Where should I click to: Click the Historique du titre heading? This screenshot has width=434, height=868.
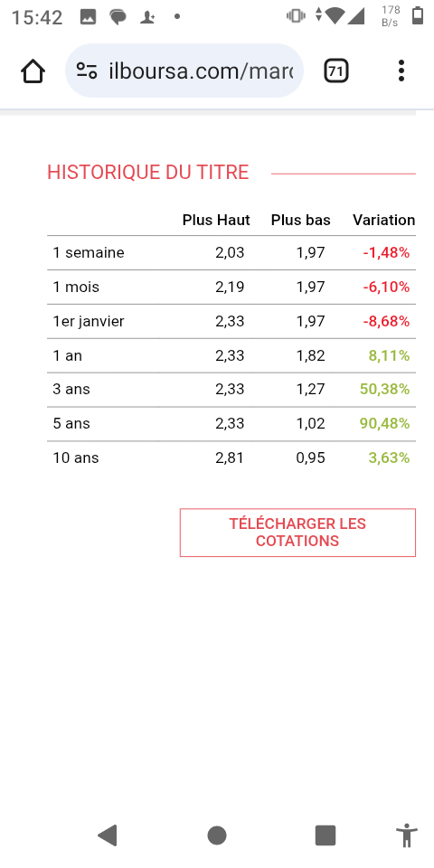coord(147,172)
